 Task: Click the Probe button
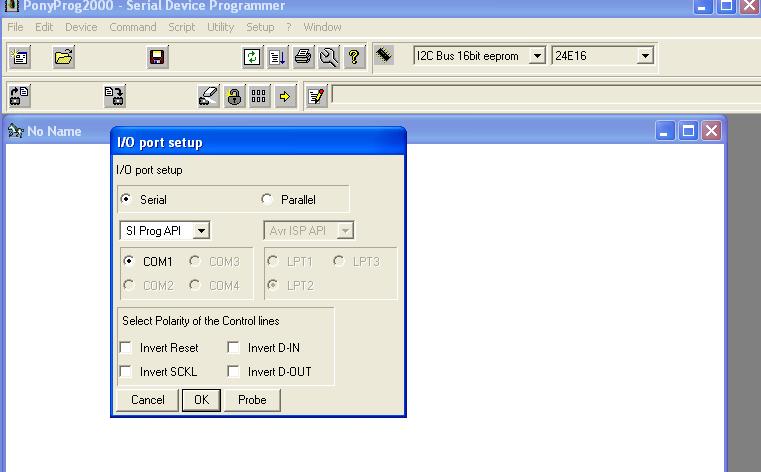coord(252,400)
